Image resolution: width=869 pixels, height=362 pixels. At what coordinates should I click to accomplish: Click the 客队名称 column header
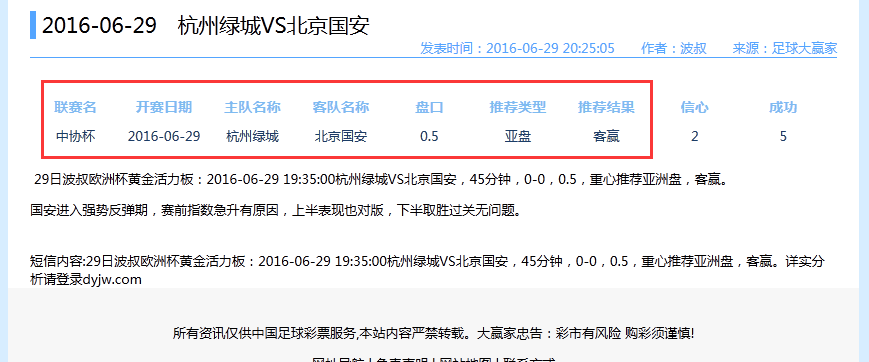pos(341,107)
